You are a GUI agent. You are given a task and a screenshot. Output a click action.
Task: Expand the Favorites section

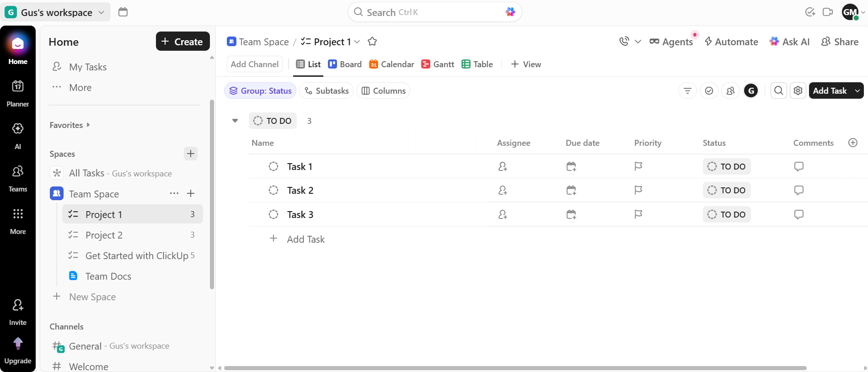[x=70, y=125]
